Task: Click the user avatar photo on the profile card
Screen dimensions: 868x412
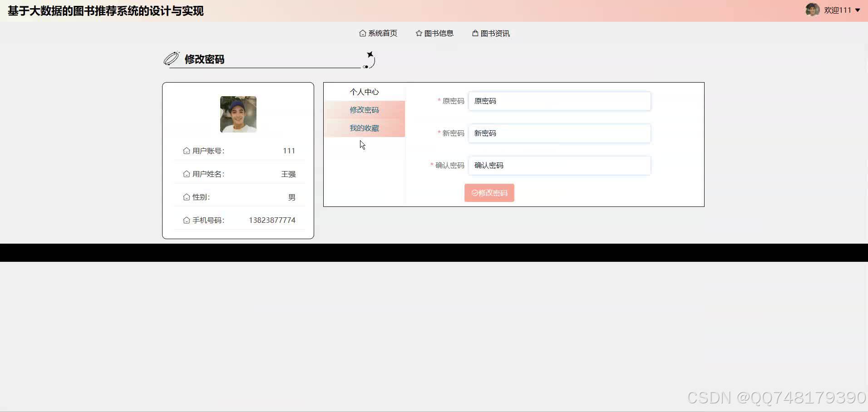Action: (x=238, y=114)
